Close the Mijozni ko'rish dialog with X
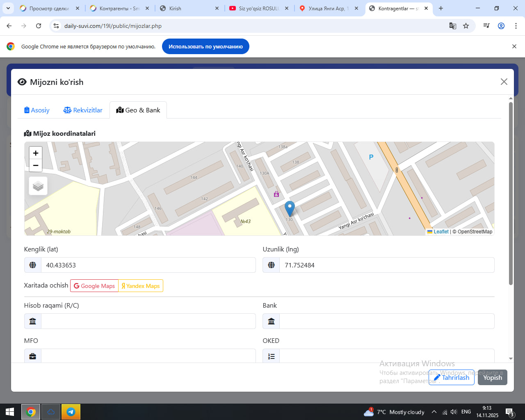The width and height of the screenshot is (525, 420). tap(504, 82)
